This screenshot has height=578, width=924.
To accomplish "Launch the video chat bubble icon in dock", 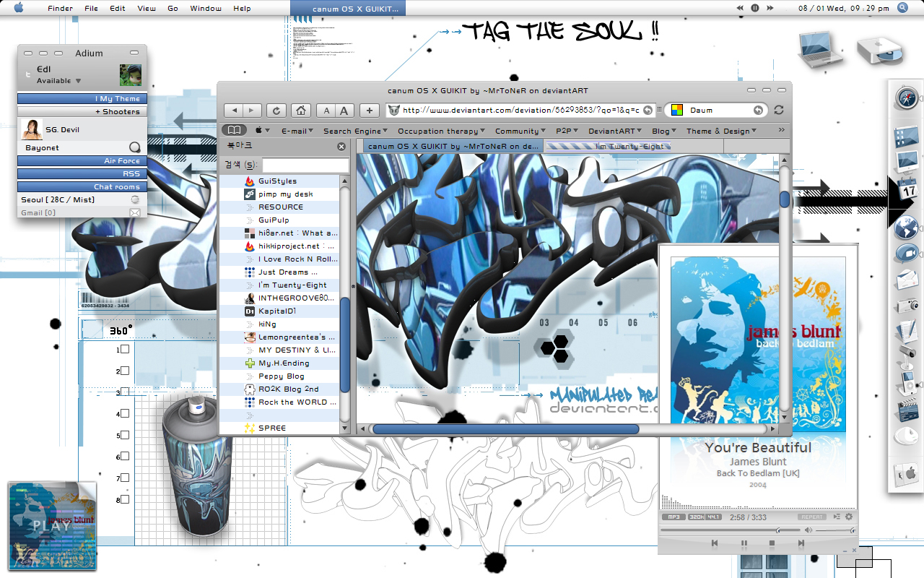I will click(x=907, y=254).
